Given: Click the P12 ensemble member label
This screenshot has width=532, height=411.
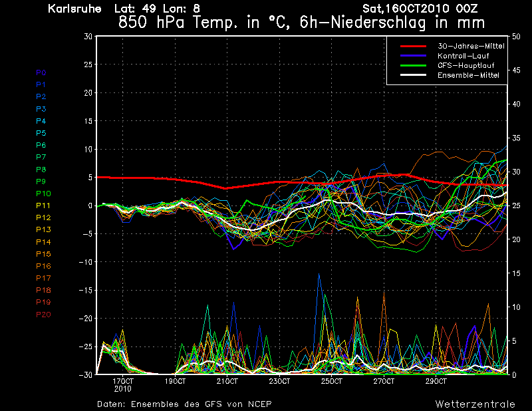Looking at the screenshot, I should pos(43,217).
